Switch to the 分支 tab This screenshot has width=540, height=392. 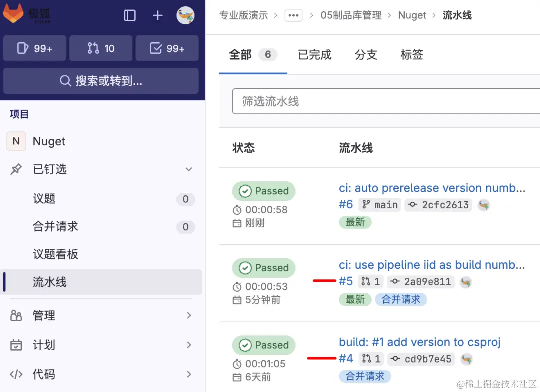[x=366, y=55]
